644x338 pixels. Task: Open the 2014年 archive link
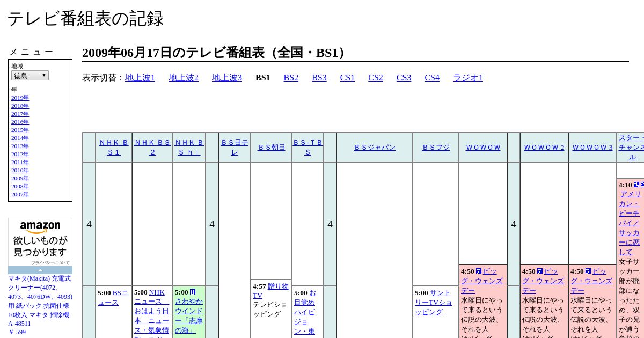20,138
